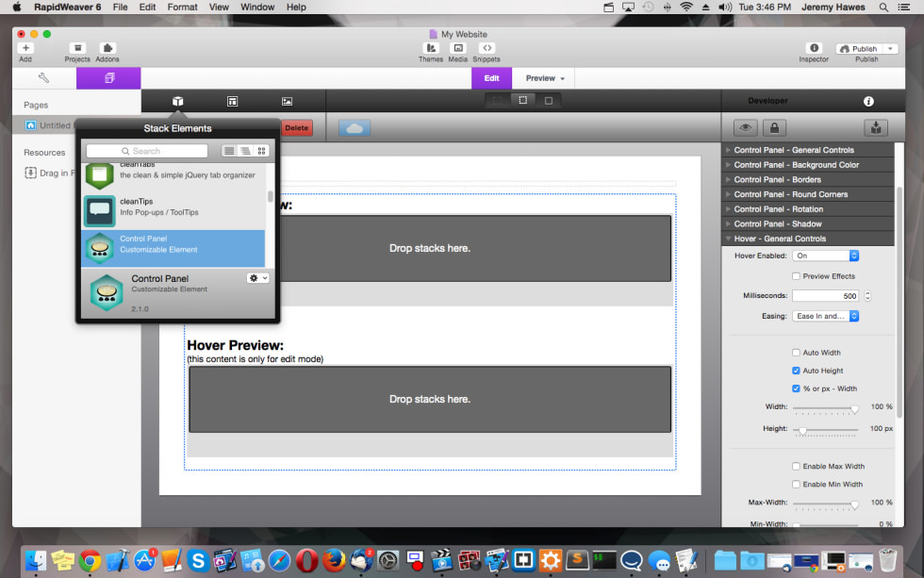
Task: Select the purple Edit mode tab
Action: point(491,78)
